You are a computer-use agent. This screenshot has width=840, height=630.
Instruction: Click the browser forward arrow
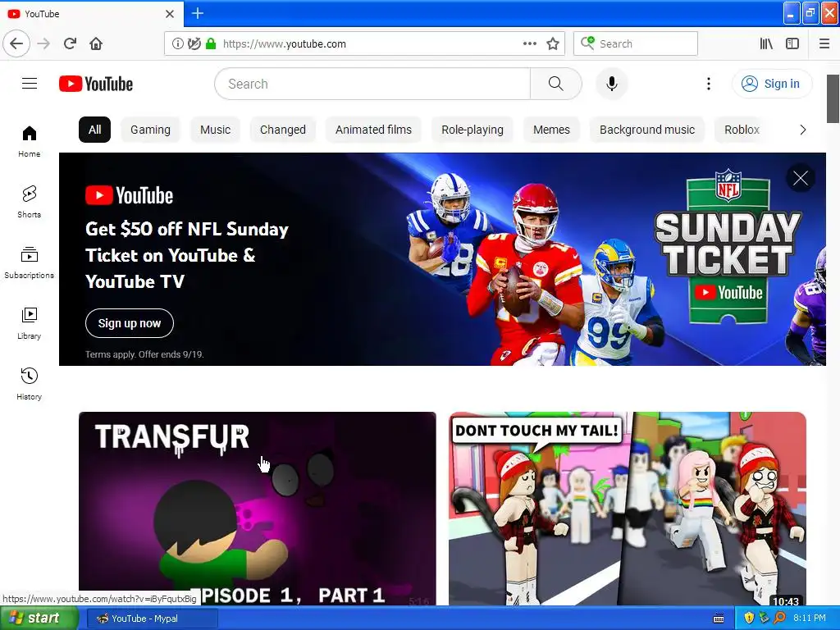tap(44, 43)
